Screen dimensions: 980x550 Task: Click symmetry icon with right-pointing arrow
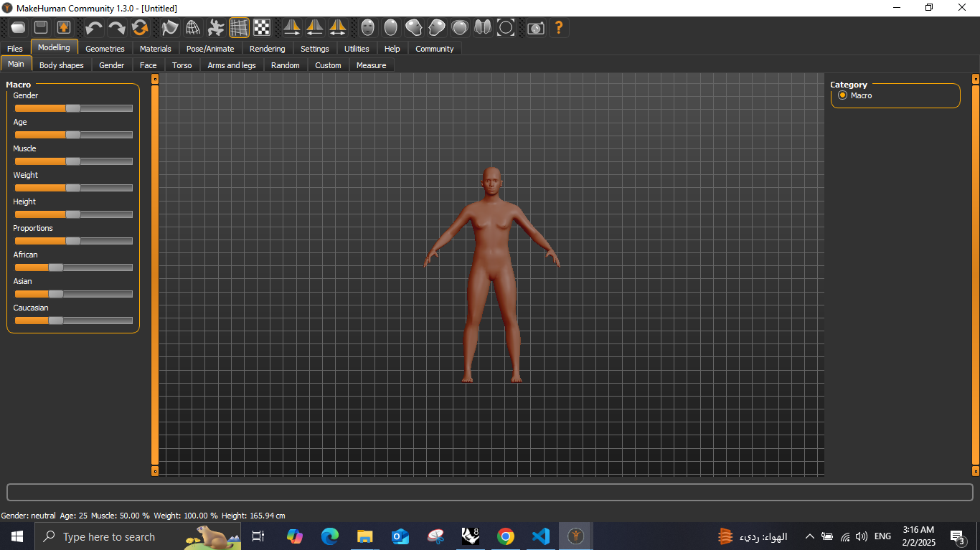coord(292,28)
